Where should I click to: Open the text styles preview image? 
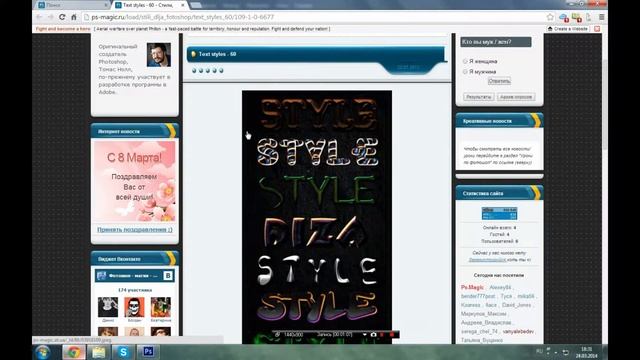(x=317, y=216)
